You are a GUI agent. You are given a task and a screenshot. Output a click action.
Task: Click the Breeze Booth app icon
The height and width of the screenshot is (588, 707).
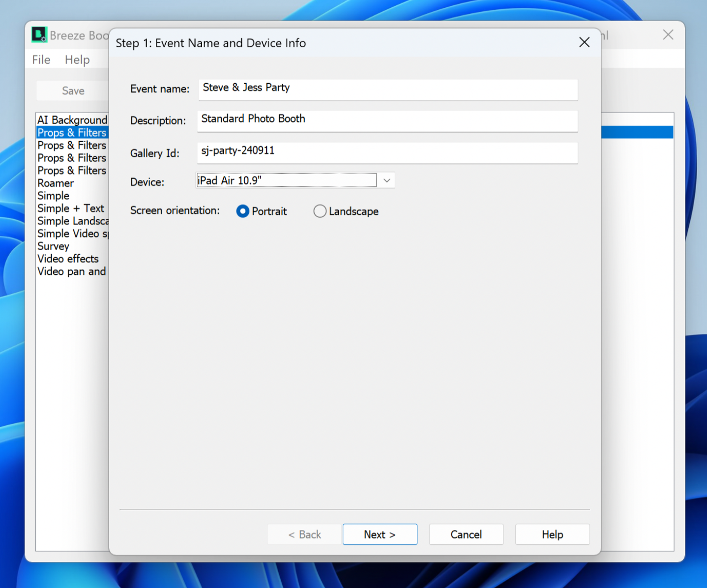tap(39, 35)
